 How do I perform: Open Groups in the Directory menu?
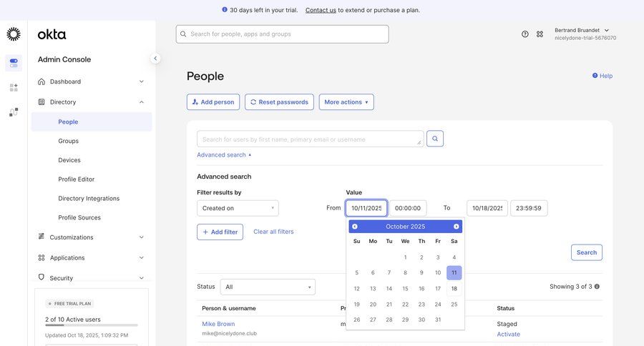pyautogui.click(x=68, y=141)
